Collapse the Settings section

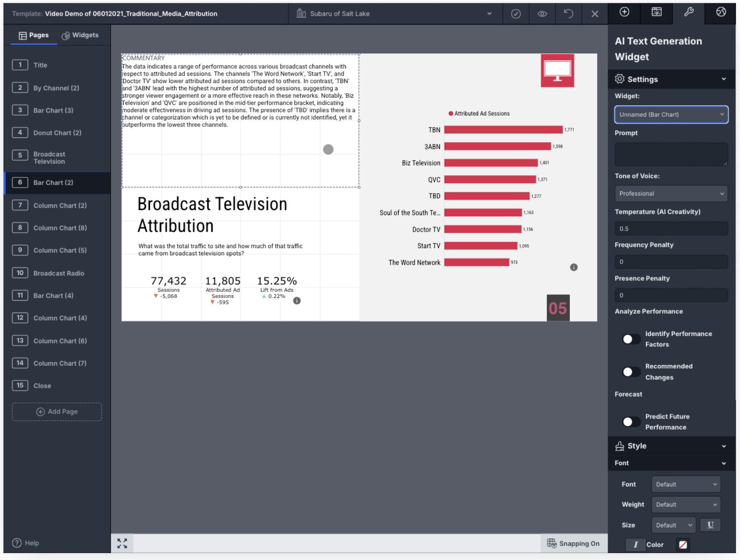pyautogui.click(x=724, y=79)
